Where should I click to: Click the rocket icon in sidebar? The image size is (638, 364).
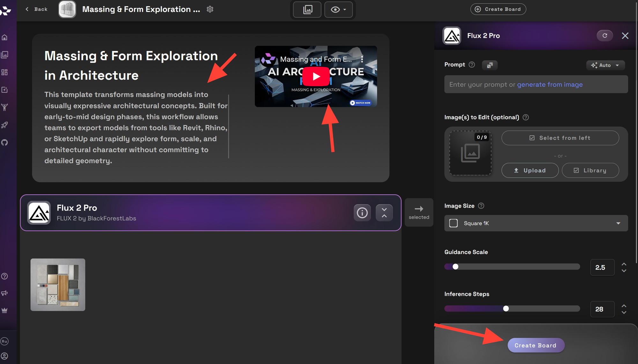[4, 125]
